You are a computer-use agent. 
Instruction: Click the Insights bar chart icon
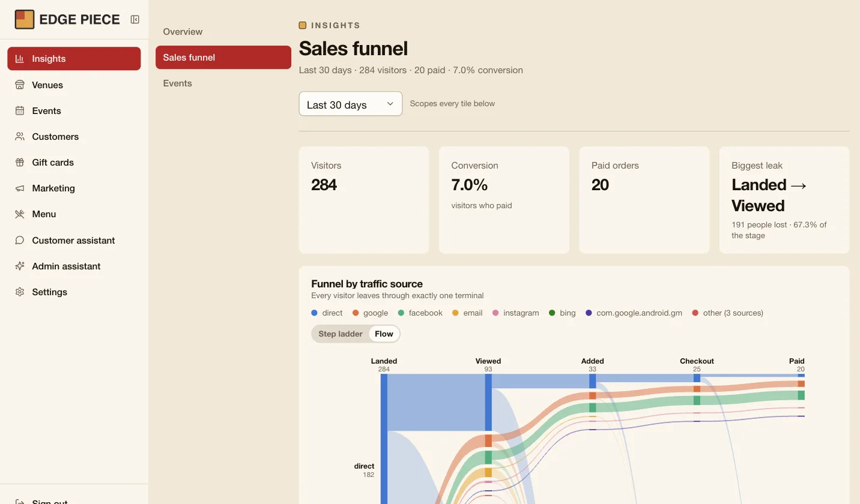(x=20, y=59)
